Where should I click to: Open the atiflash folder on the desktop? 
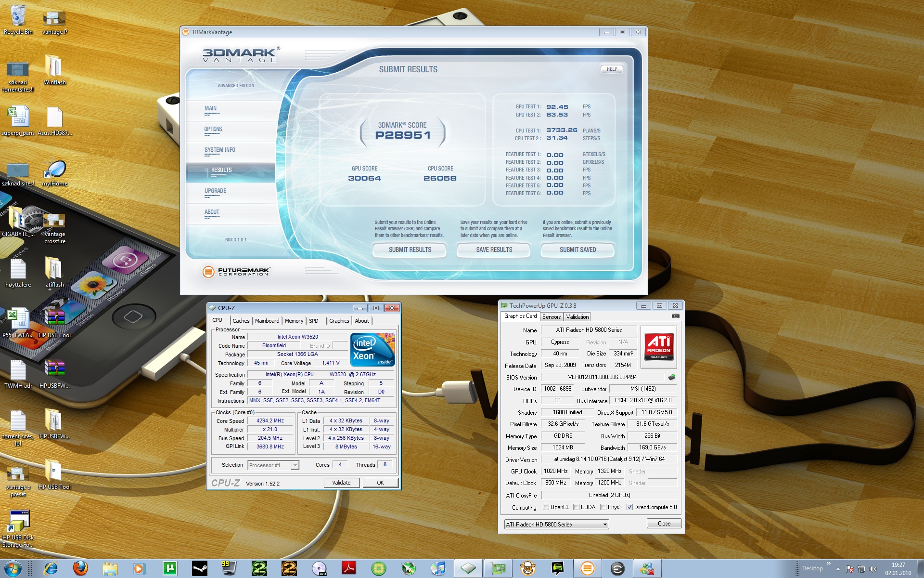pyautogui.click(x=54, y=272)
